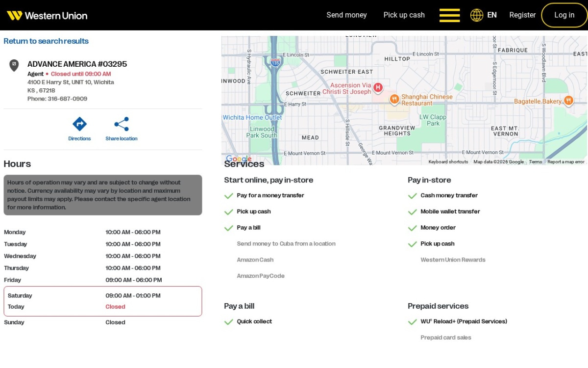Click the Log in button
This screenshot has width=588, height=368.
(x=564, y=15)
